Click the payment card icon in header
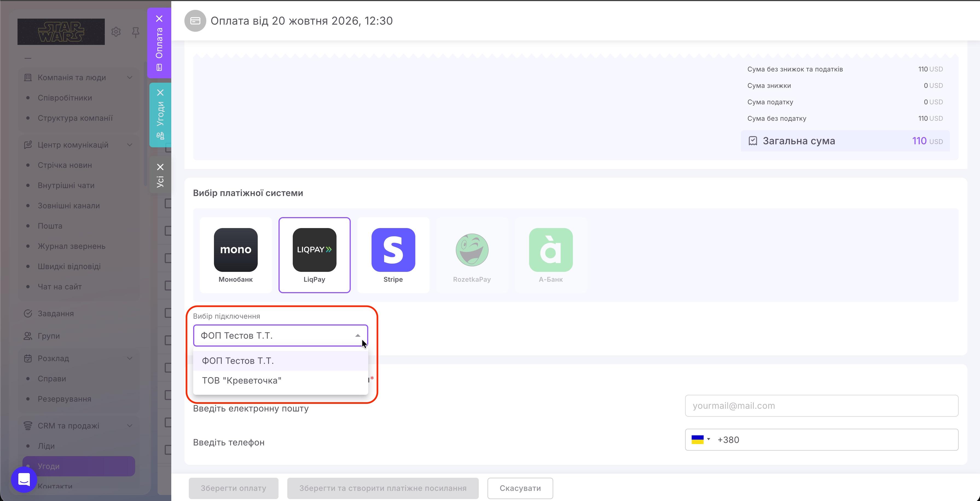The width and height of the screenshot is (980, 501). [x=195, y=21]
